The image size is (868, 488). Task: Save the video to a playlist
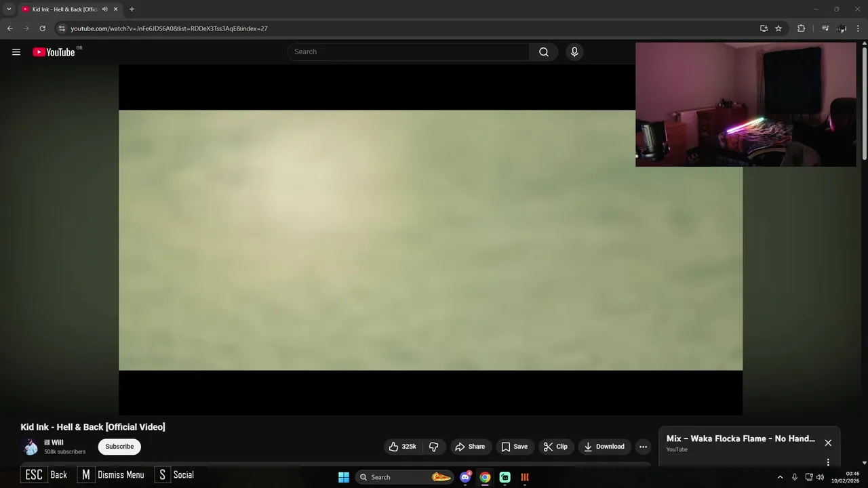coord(514,447)
